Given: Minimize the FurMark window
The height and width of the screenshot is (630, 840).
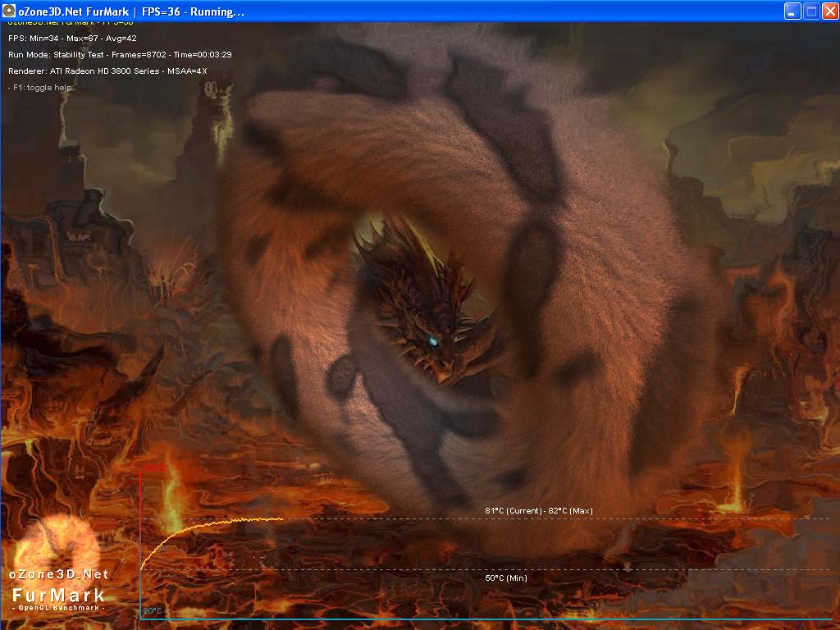Looking at the screenshot, I should coord(792,11).
